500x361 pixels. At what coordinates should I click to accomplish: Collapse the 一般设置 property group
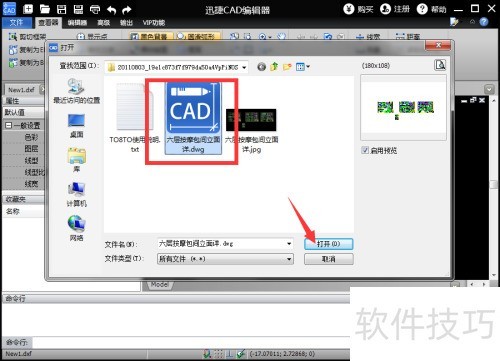tap(9, 125)
